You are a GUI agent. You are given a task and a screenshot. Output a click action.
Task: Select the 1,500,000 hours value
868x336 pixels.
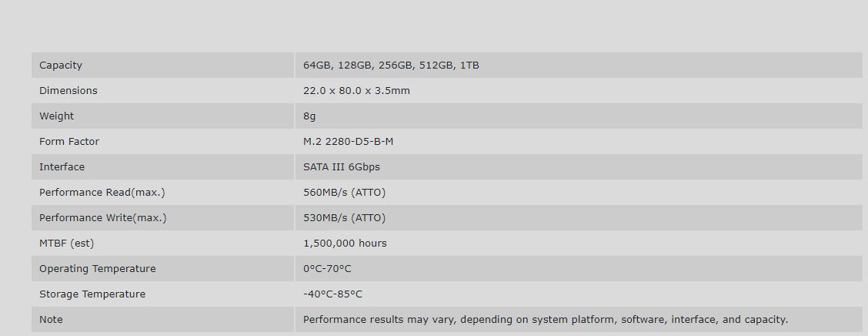(345, 243)
